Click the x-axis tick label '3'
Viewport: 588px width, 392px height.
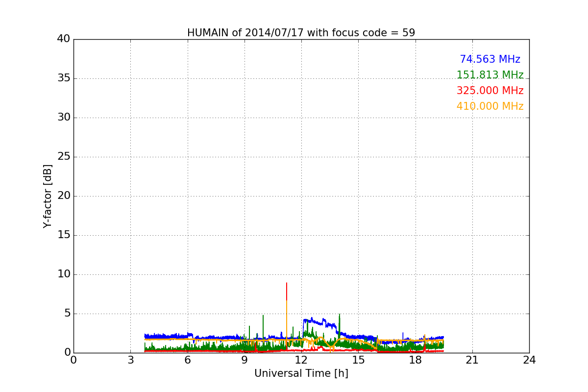(x=130, y=360)
